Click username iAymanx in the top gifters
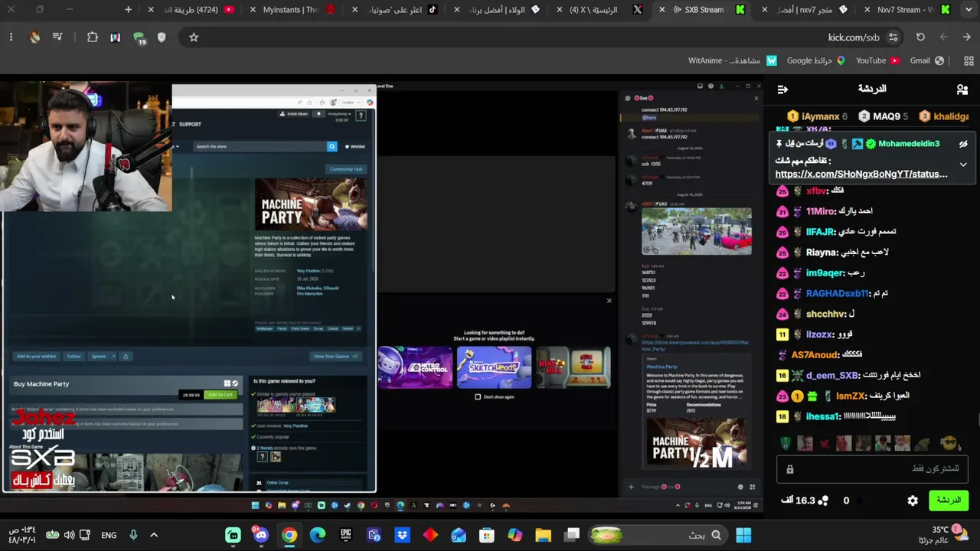980x551 pixels. (x=819, y=116)
